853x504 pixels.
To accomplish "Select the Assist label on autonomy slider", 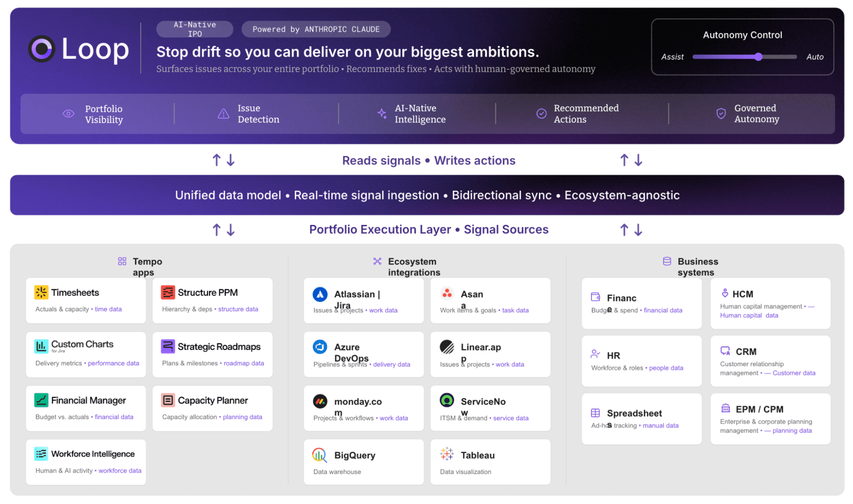I will tap(672, 57).
